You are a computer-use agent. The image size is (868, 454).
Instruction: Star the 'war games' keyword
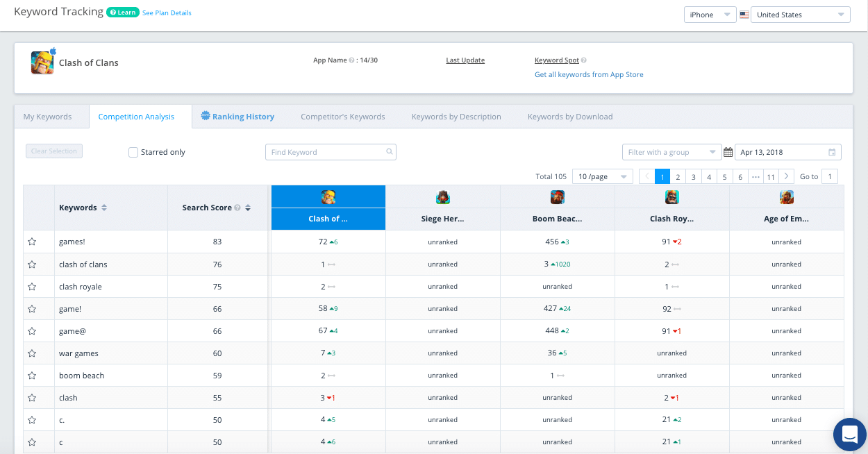32,353
